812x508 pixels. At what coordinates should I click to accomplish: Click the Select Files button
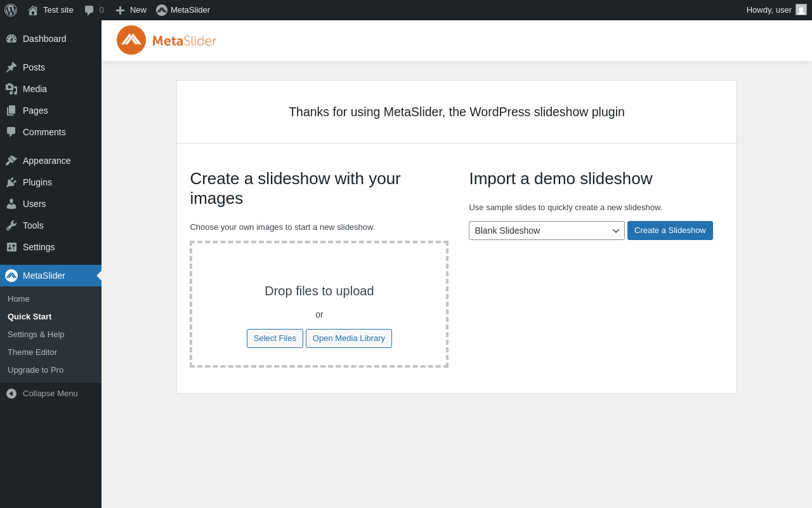[x=275, y=338]
